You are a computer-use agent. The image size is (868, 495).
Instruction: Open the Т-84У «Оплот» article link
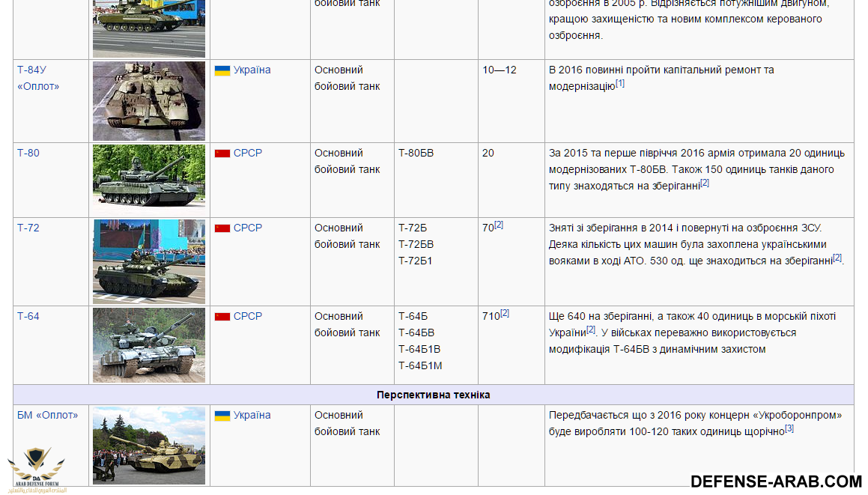click(37, 78)
